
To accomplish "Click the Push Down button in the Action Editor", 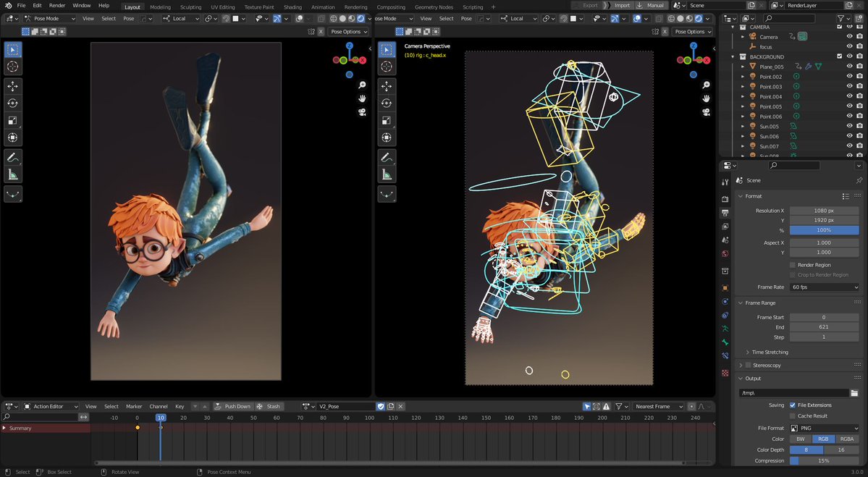I will pos(236,406).
